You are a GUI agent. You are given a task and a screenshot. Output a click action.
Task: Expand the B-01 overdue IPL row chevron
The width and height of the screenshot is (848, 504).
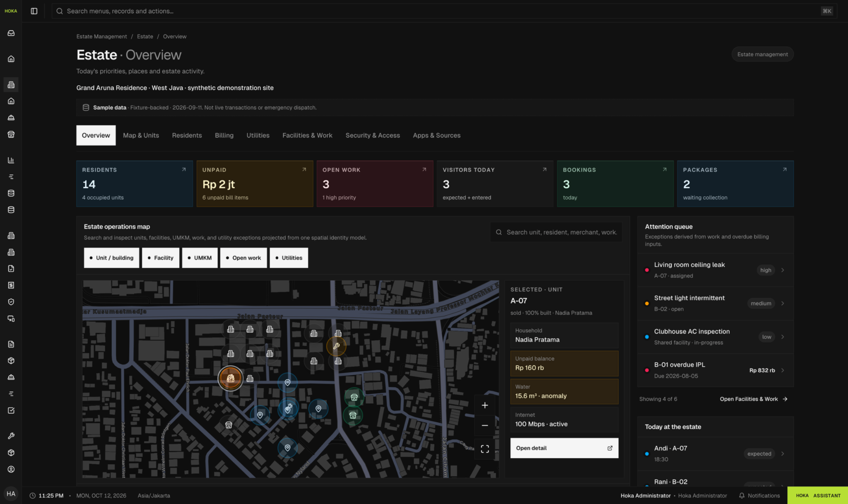pos(783,370)
